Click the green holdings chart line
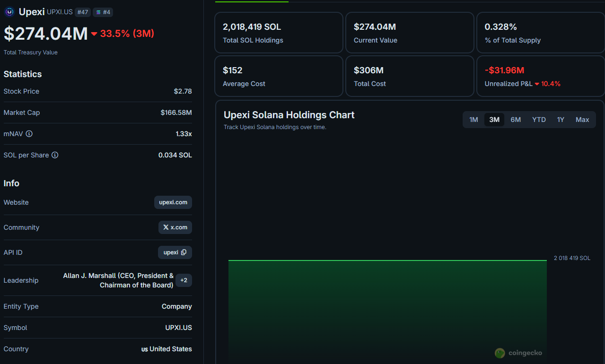The image size is (605, 364). (x=387, y=260)
